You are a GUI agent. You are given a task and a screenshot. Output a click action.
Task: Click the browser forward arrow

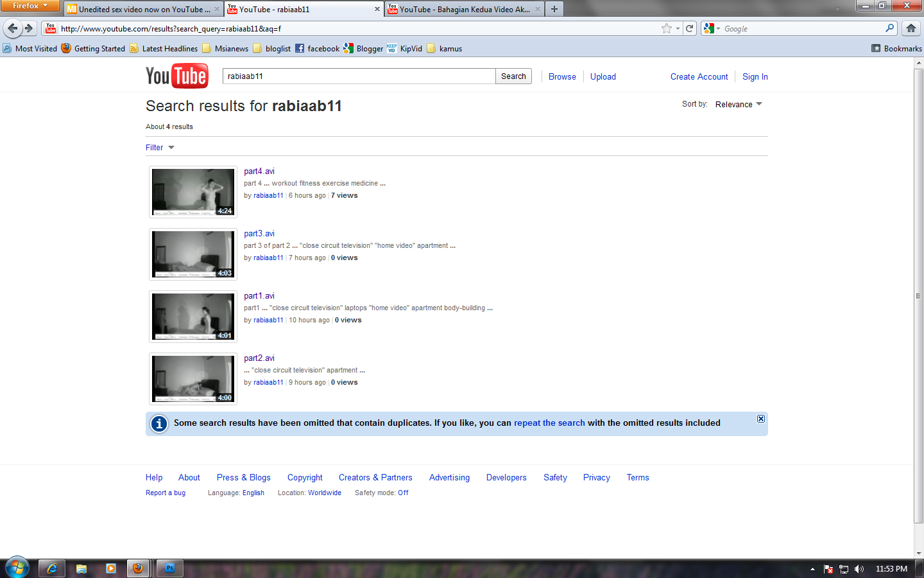pos(29,28)
